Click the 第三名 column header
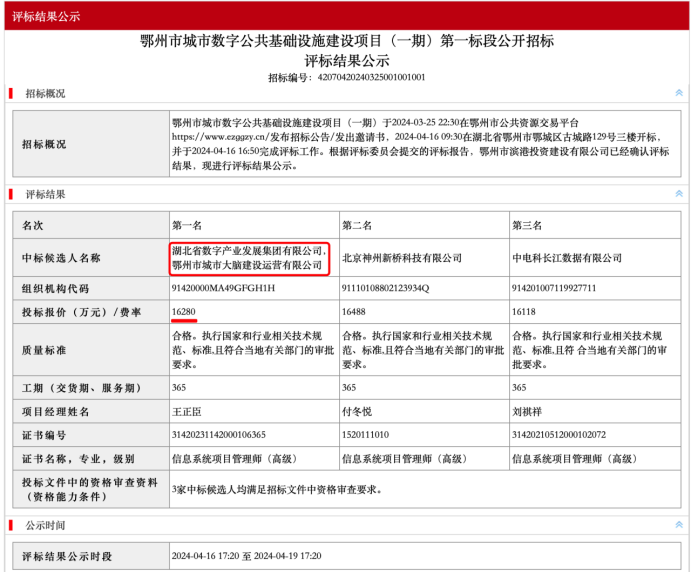This screenshot has width=692, height=572. click(527, 226)
